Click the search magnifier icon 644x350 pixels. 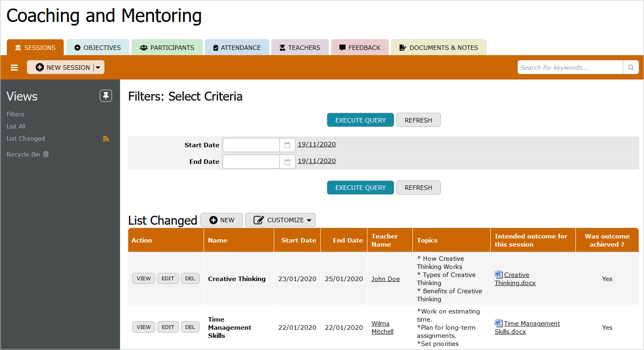pos(631,67)
